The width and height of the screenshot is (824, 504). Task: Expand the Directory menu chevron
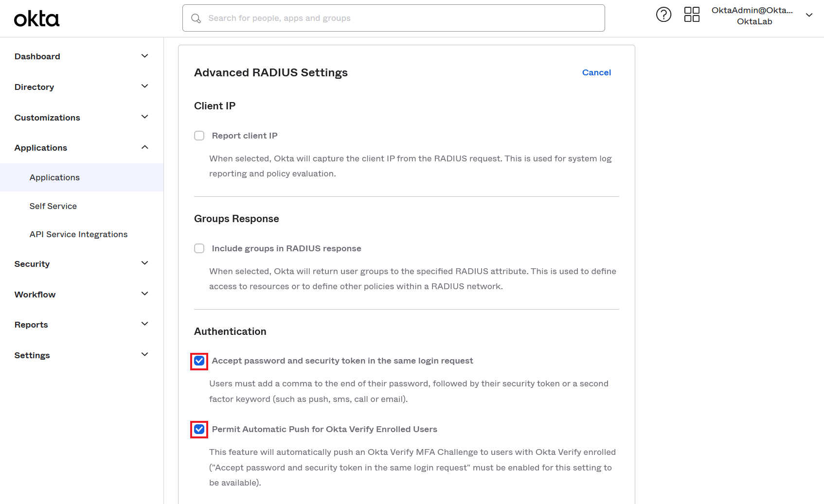click(x=144, y=87)
